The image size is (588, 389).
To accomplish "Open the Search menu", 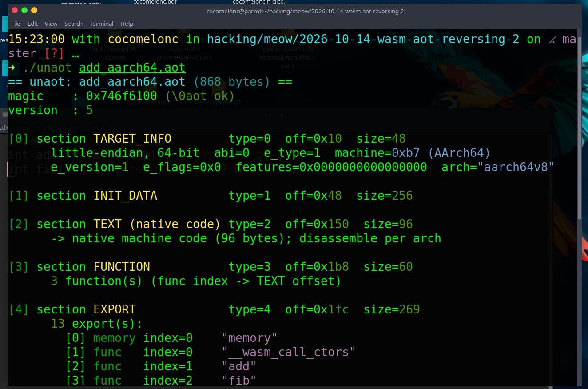I will [x=73, y=24].
